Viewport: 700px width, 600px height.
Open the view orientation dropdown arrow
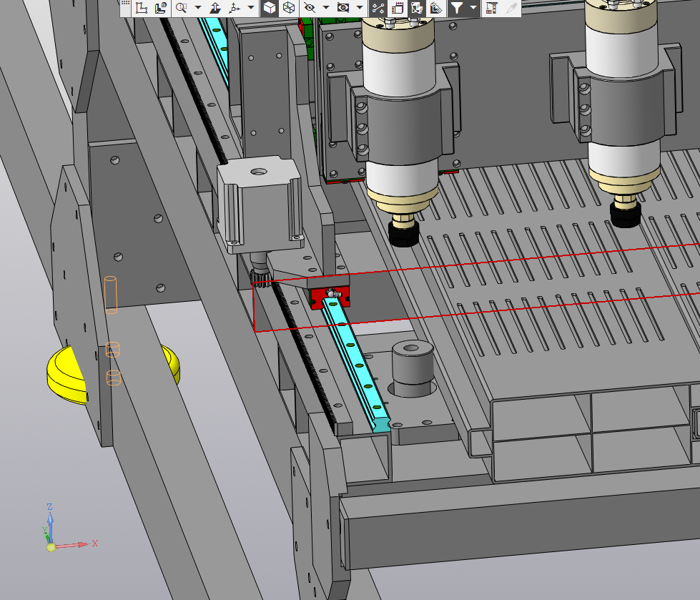point(251,8)
